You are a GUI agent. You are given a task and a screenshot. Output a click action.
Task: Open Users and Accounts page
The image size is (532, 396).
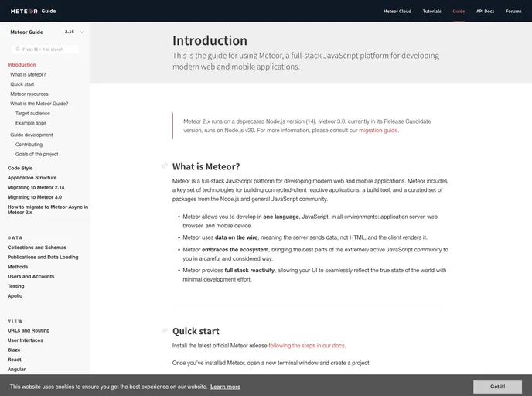[x=31, y=277]
